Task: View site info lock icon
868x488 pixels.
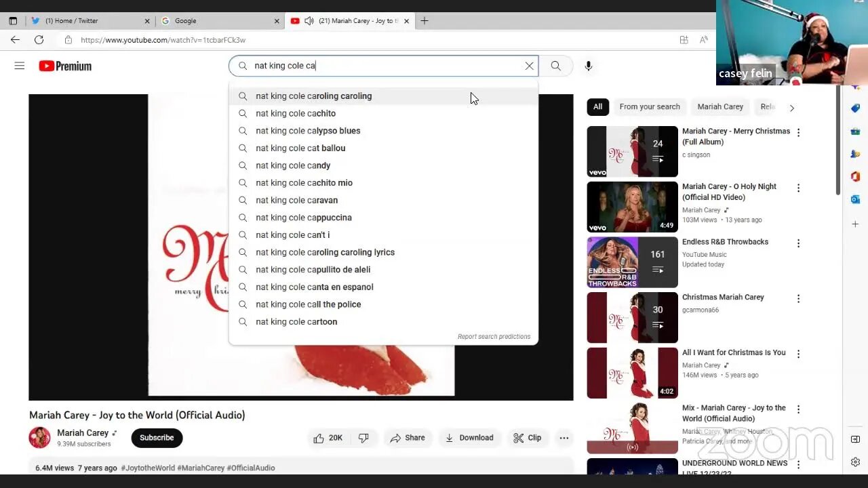Action: click(68, 40)
